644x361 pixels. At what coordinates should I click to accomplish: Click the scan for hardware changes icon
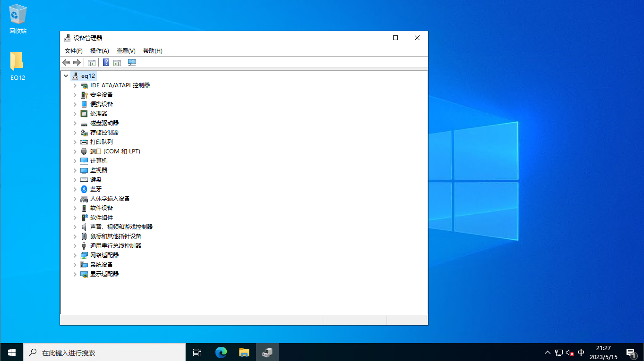point(132,62)
